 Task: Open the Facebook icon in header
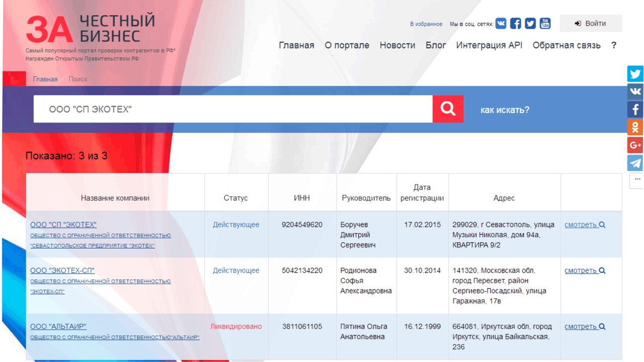(516, 23)
